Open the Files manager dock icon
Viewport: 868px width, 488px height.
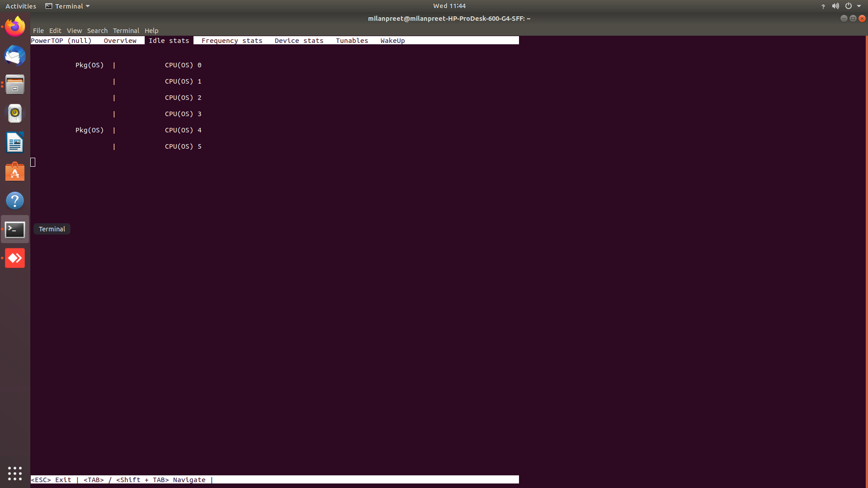(x=15, y=84)
